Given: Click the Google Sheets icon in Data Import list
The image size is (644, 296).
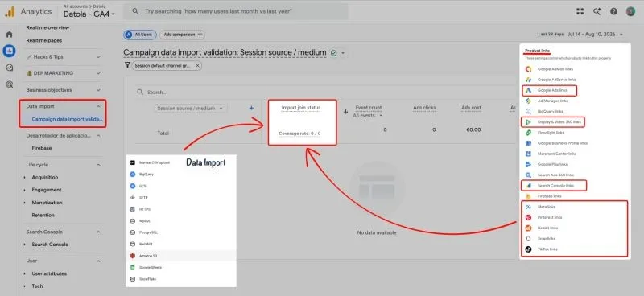Looking at the screenshot, I should point(132,267).
